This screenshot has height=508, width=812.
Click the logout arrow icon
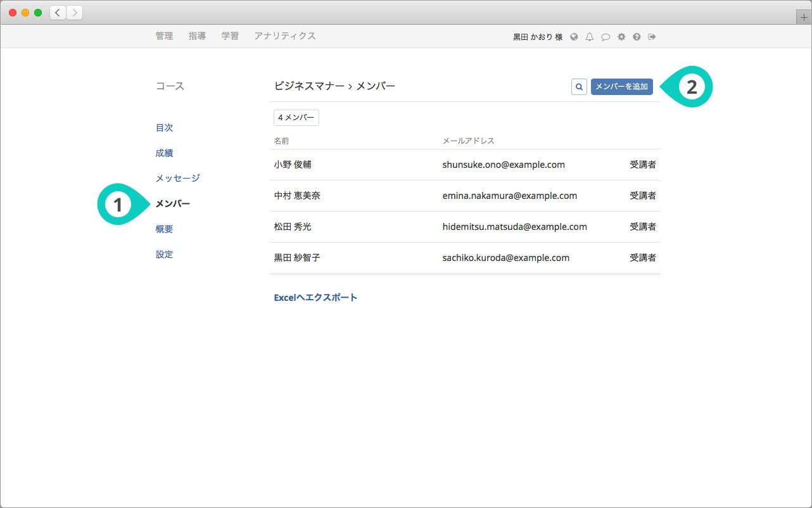[652, 37]
